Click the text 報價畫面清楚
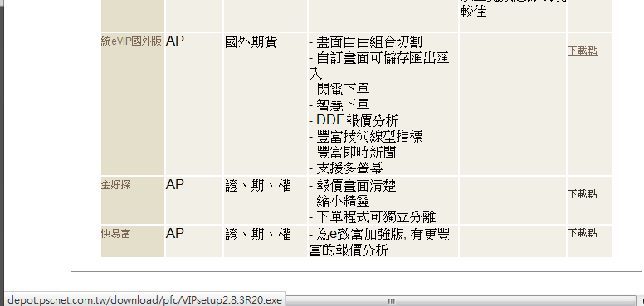Screen dimensions: 644x306 pyautogui.click(x=356, y=186)
